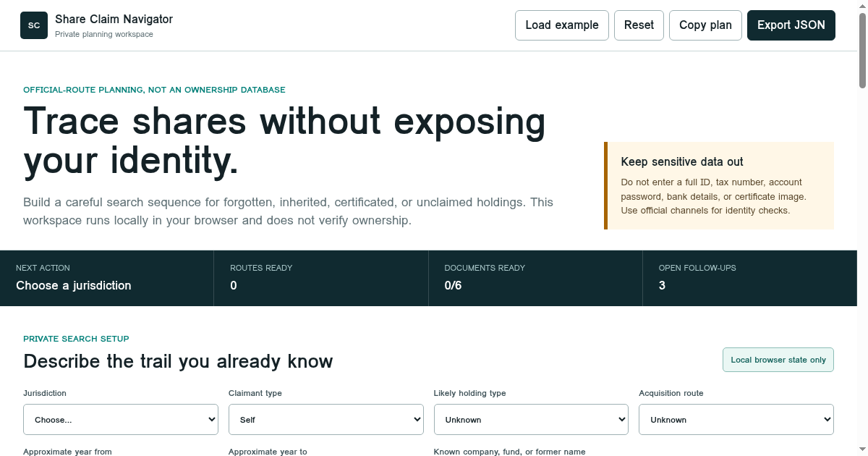Screen dimensions: 868x456
Task: Export the plan as JSON
Action: tap(791, 25)
